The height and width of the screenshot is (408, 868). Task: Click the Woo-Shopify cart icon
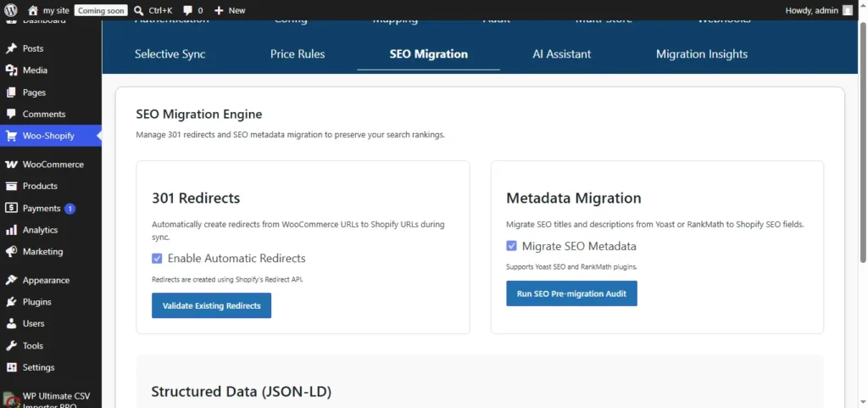[x=11, y=136]
